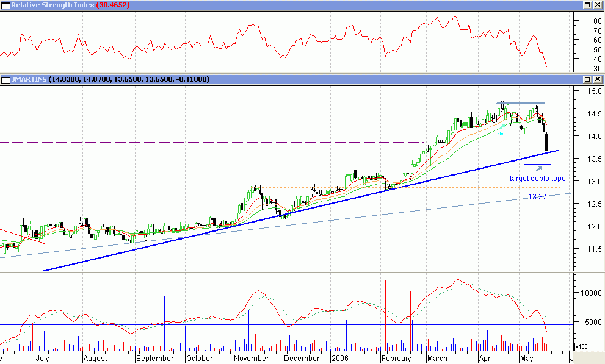Click the JMARTINS OHLC values in title bar

(x=129, y=79)
